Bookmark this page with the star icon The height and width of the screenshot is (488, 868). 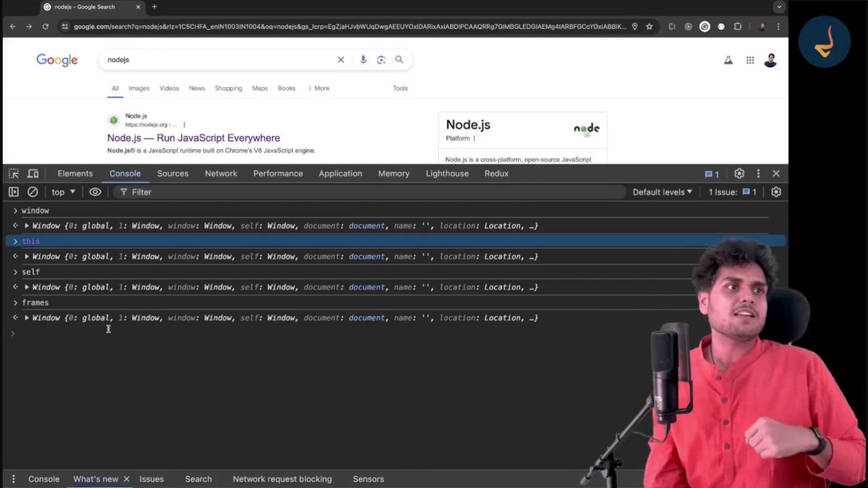649,26
